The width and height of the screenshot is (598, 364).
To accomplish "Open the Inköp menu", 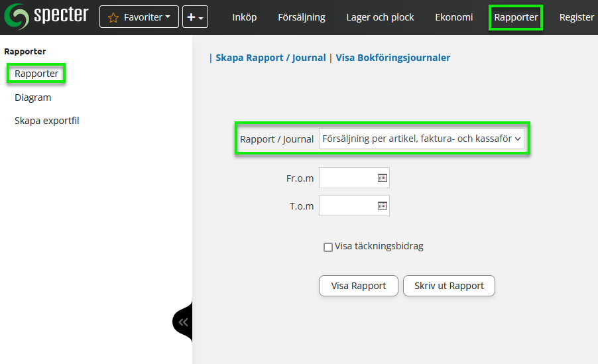I will click(245, 17).
